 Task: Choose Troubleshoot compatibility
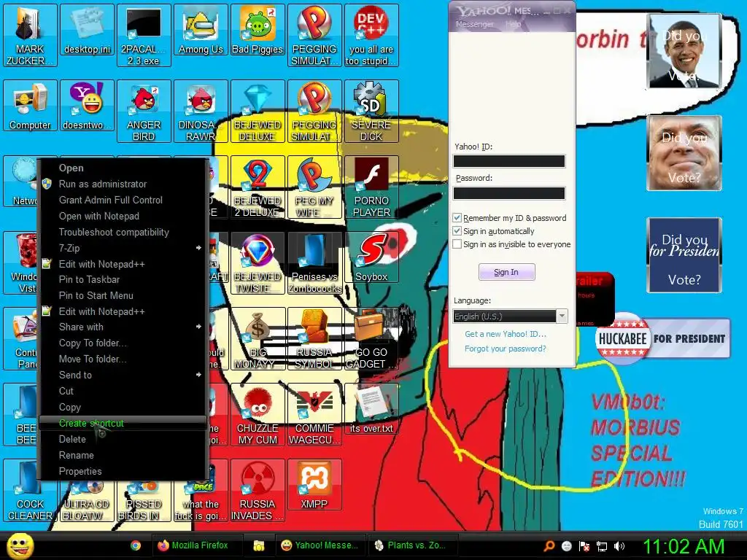pos(123,233)
